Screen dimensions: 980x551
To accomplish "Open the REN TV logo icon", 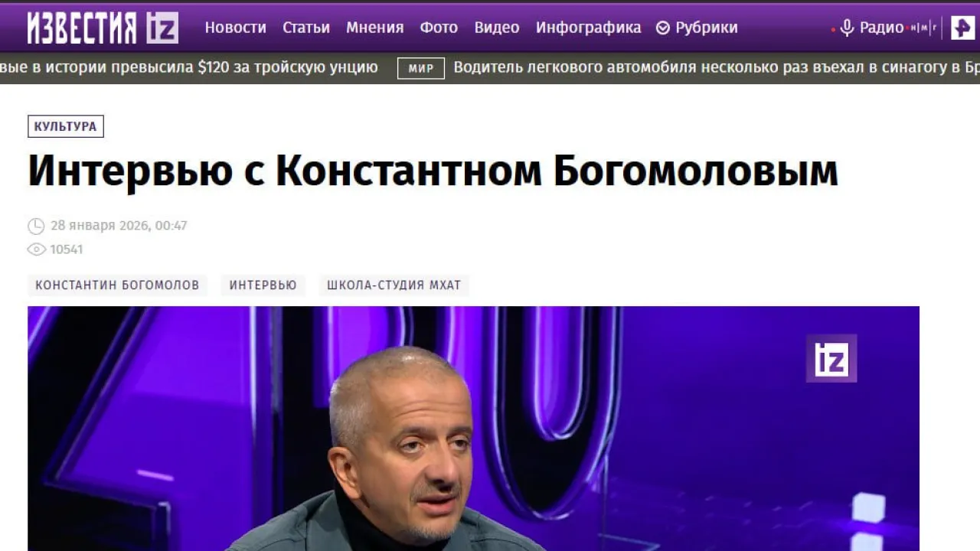I will pyautogui.click(x=962, y=28).
